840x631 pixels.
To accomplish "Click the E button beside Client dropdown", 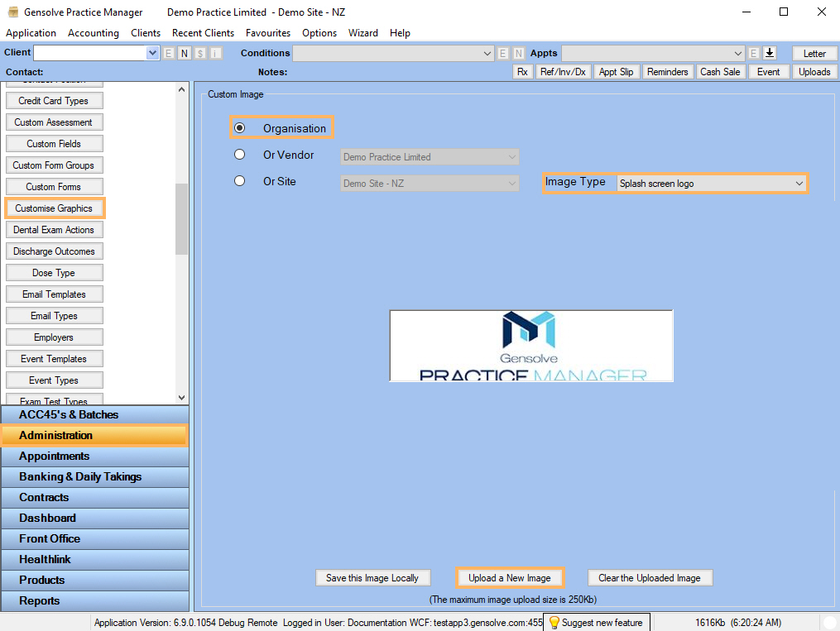I will point(169,53).
